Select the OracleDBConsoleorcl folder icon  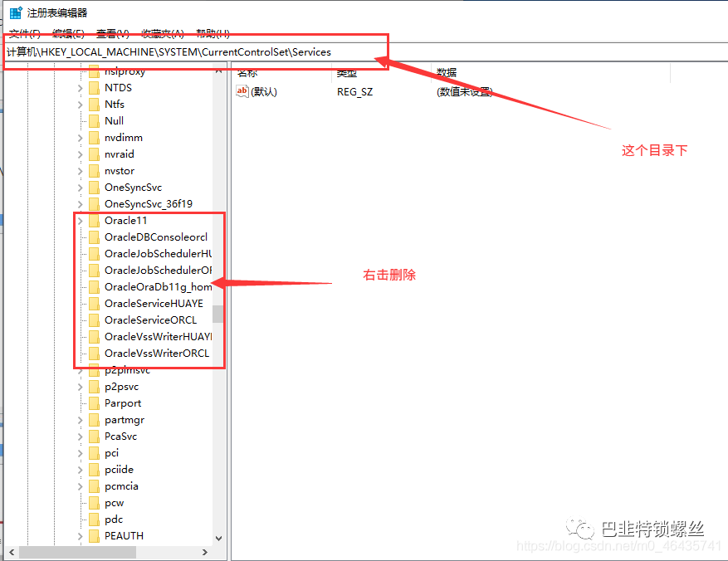pos(94,237)
